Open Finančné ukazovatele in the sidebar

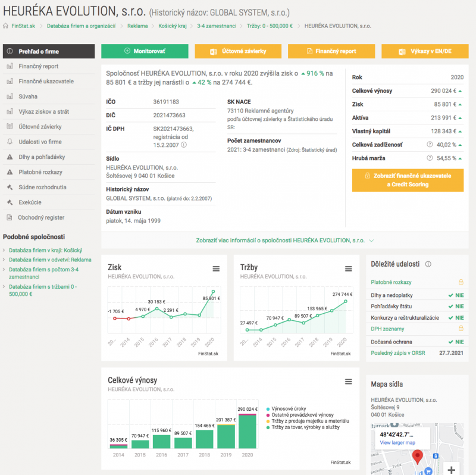point(49,82)
